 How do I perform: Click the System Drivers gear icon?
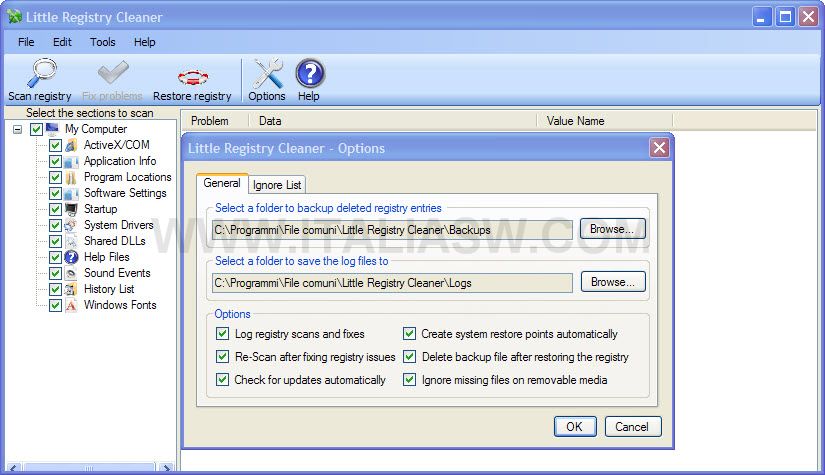(71, 226)
